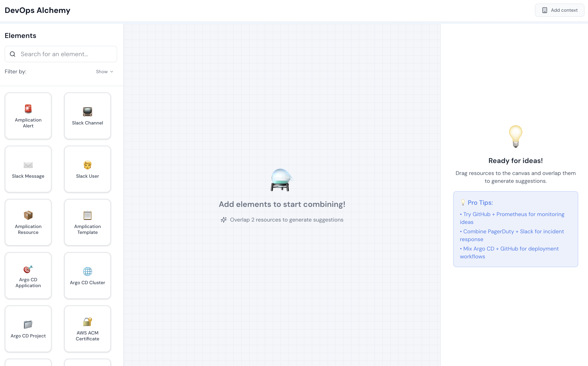Click the Add context calendar icon
Screen dimensions: 588x366
pyautogui.click(x=545, y=10)
